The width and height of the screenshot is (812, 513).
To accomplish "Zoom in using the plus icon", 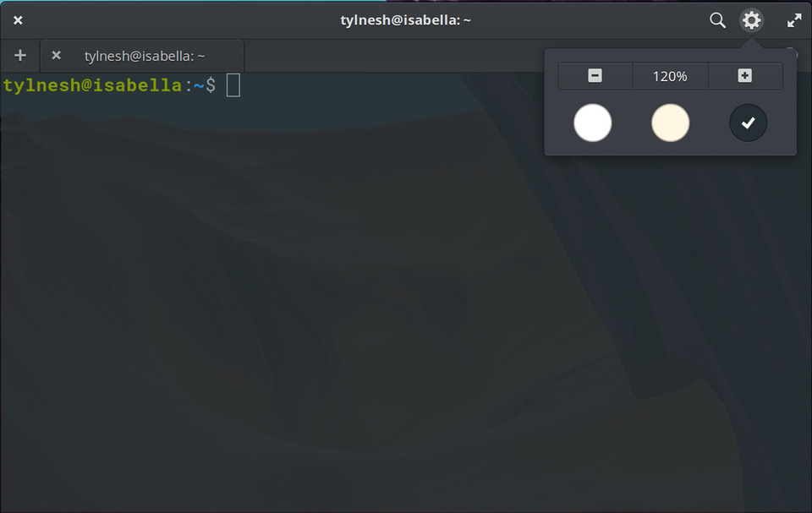I will 744,75.
